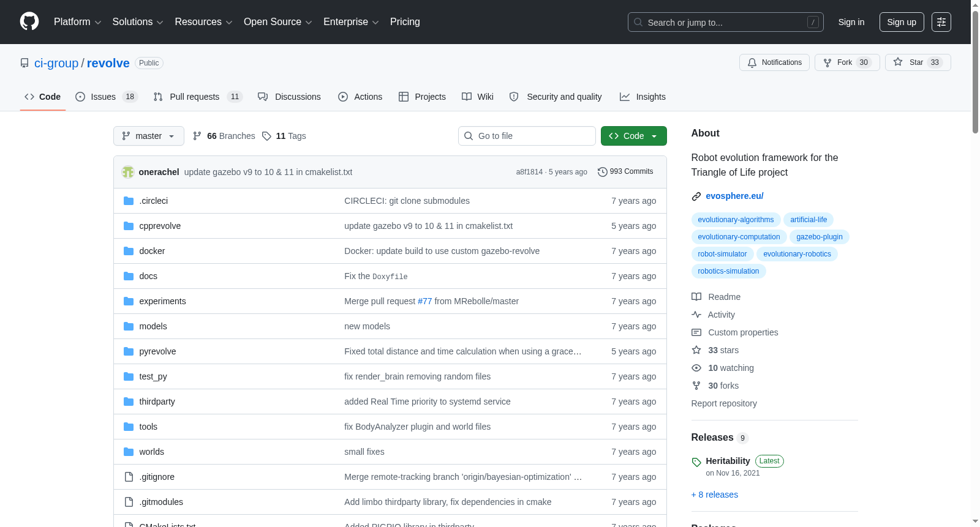
Task: Click the tag icon beside Heritability release
Action: [x=696, y=462]
